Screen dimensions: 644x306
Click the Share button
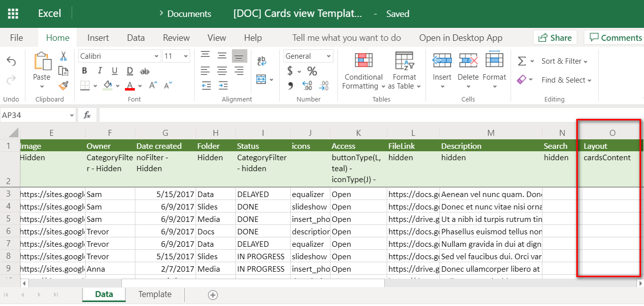point(555,38)
